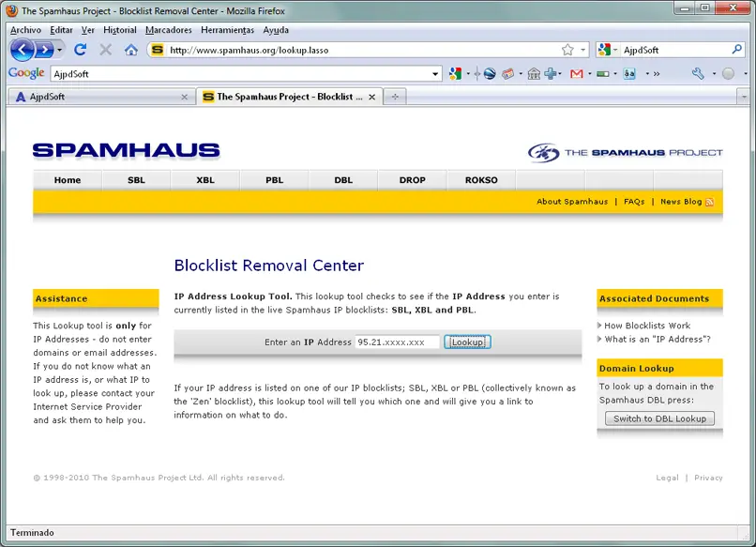Viewport: 756px width, 547px height.
Task: Open the FAQs link
Action: click(634, 202)
